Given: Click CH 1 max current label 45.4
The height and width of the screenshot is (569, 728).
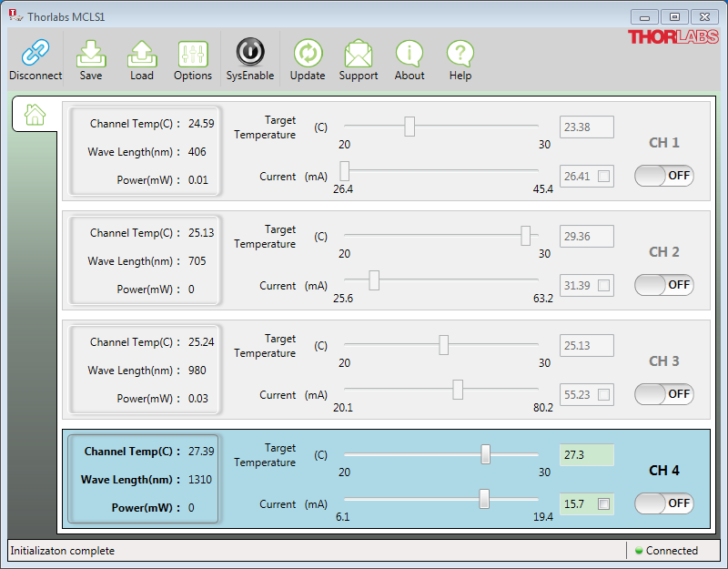Looking at the screenshot, I should click(542, 189).
